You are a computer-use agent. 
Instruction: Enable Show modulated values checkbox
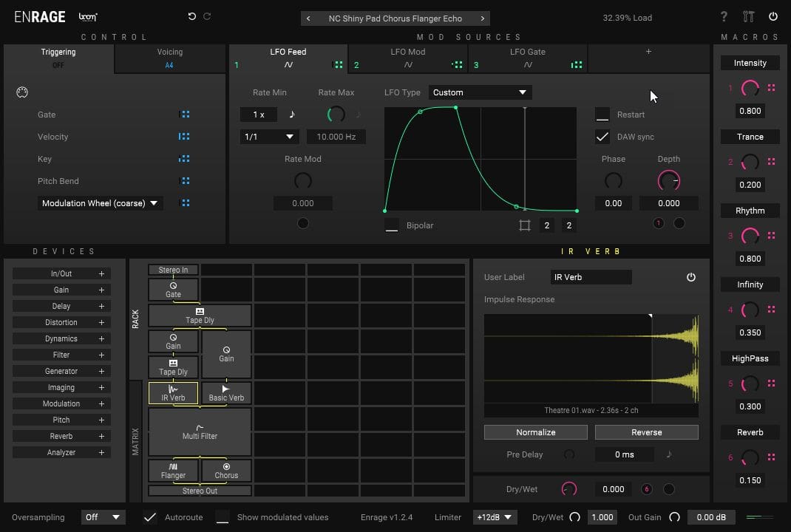click(223, 517)
